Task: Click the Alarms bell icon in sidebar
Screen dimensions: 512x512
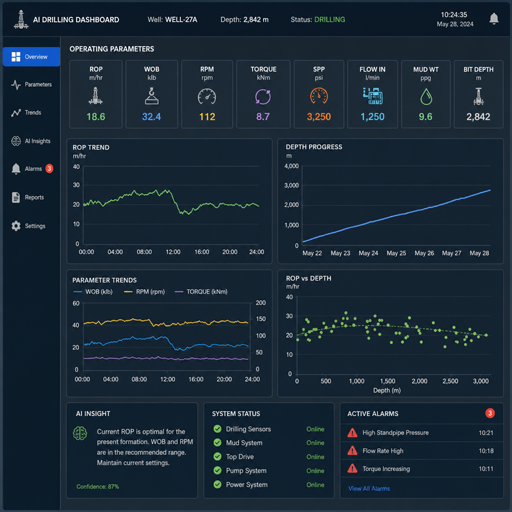Action: click(x=16, y=169)
